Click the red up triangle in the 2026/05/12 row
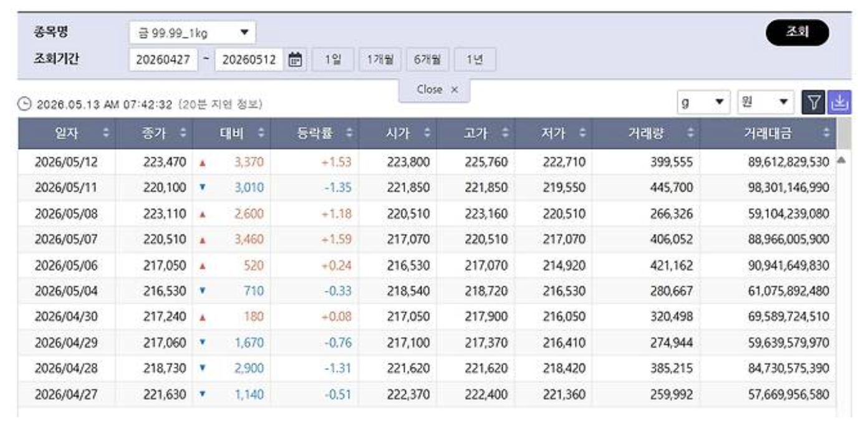 (x=202, y=163)
